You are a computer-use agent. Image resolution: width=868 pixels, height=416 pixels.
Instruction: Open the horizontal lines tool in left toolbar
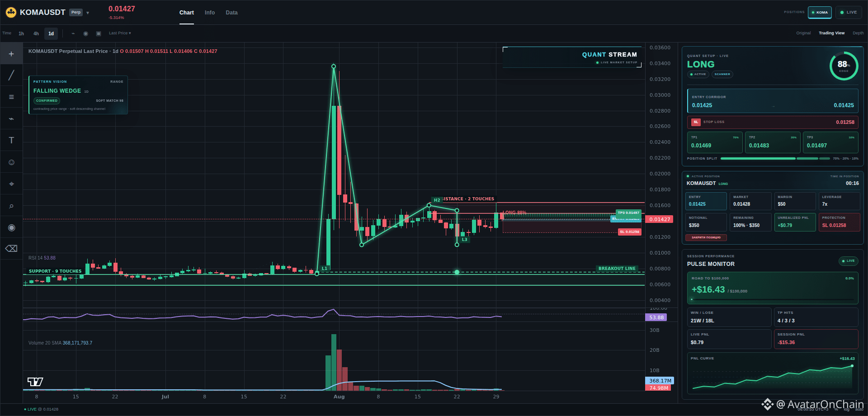11,97
